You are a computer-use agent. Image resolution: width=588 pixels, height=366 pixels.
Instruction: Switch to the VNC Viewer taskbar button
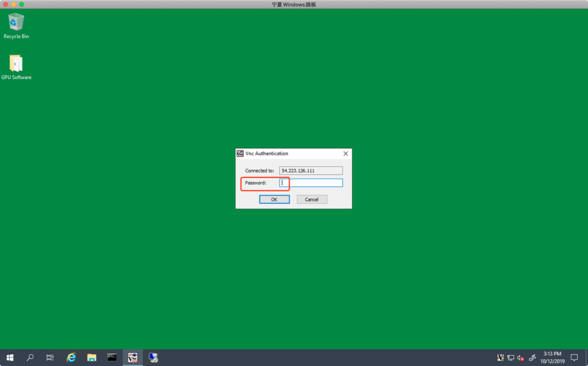[133, 357]
